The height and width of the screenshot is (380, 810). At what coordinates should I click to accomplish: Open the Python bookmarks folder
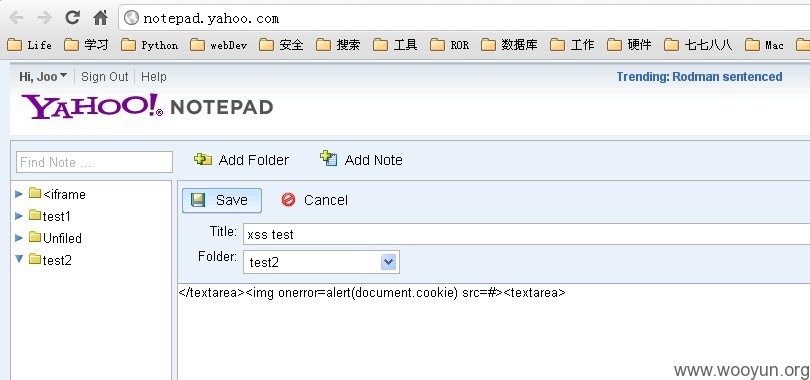coord(149,45)
